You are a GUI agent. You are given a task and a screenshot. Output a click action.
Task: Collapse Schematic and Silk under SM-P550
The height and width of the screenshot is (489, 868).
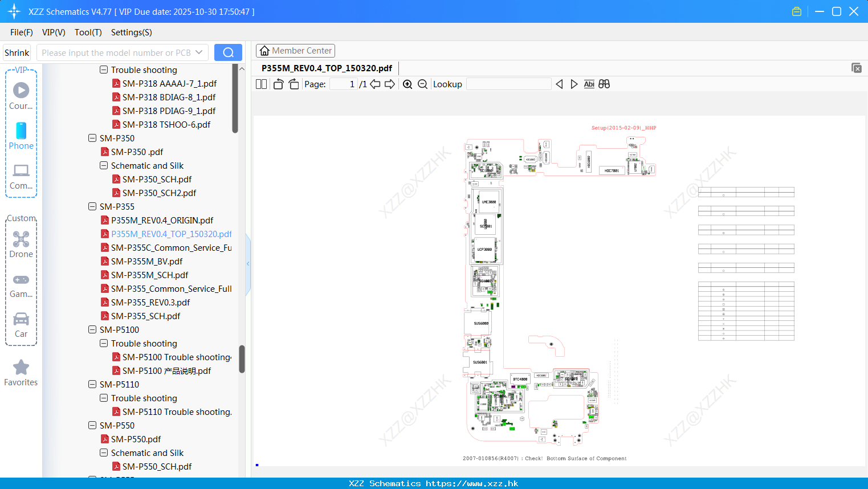pos(104,453)
